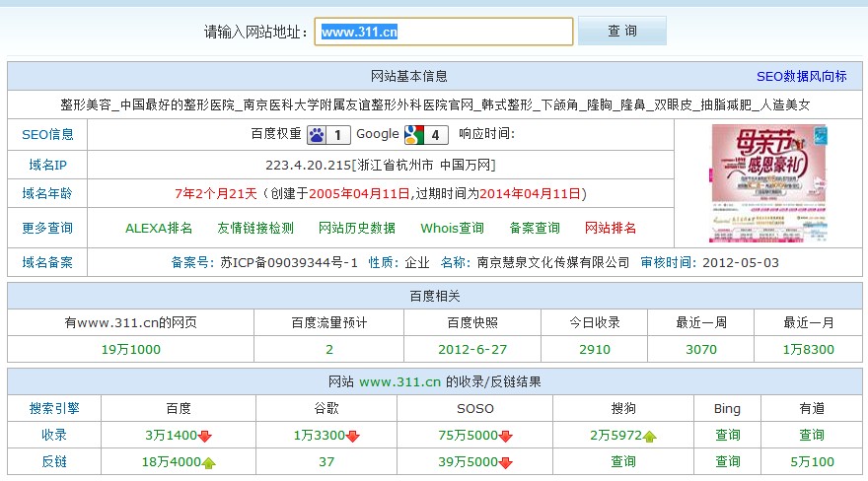Click green up arrow beside 18万4000
868x481 pixels.
coord(208,462)
